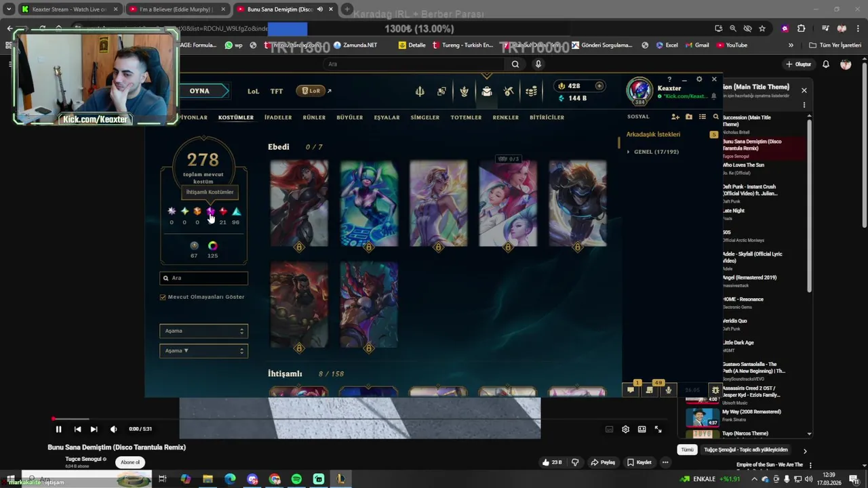Add RP with the plus button next to 428
Viewport: 868px width, 488px height.
click(x=599, y=86)
